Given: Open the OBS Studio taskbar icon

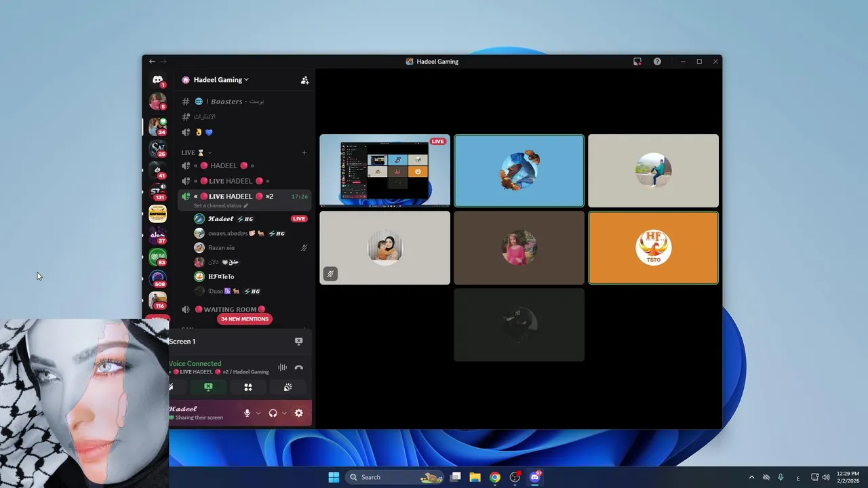Looking at the screenshot, I should 515,477.
